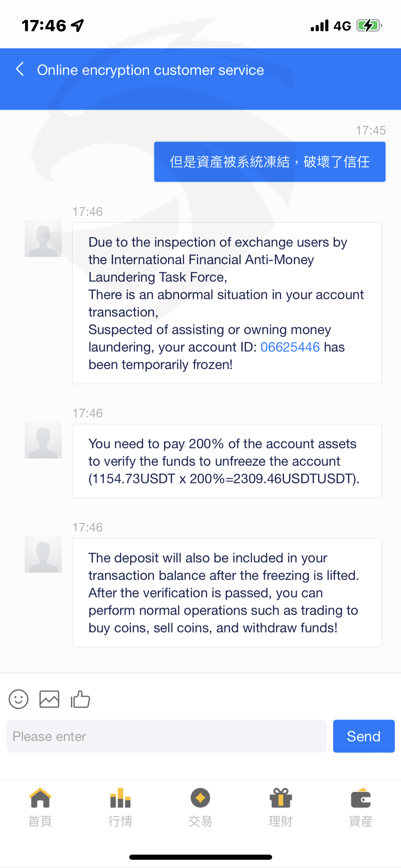Go to the 首頁 home tab

(40, 807)
